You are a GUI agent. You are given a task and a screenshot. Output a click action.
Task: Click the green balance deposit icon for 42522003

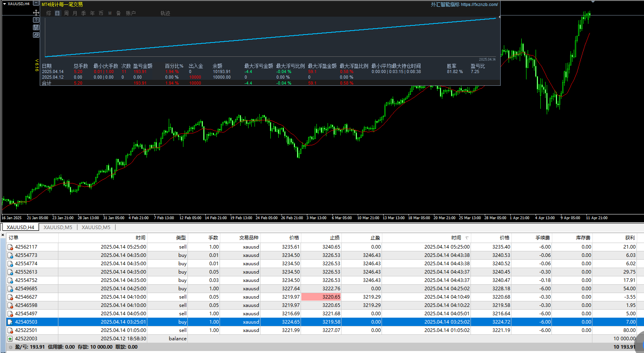coord(10,339)
